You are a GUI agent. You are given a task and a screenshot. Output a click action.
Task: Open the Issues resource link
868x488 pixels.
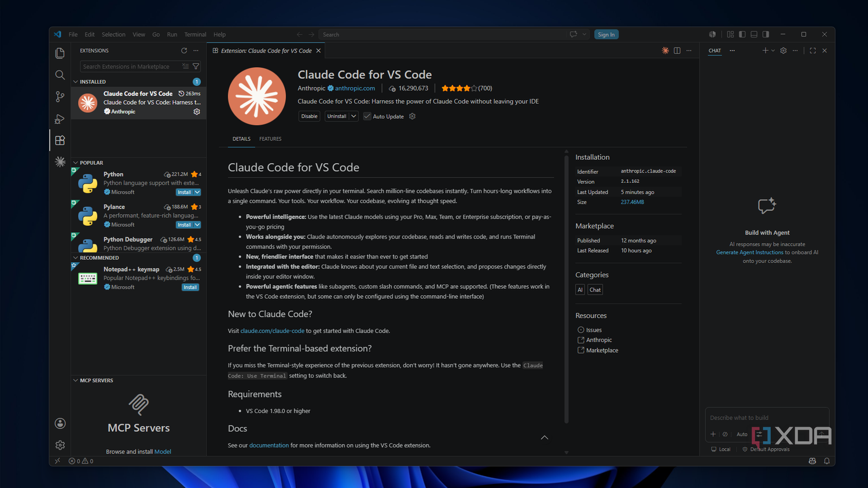pyautogui.click(x=594, y=330)
